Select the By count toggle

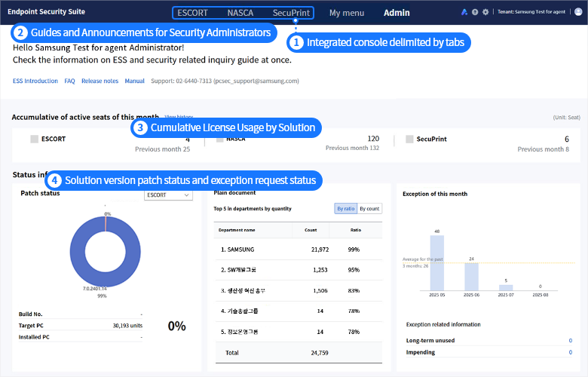click(369, 208)
